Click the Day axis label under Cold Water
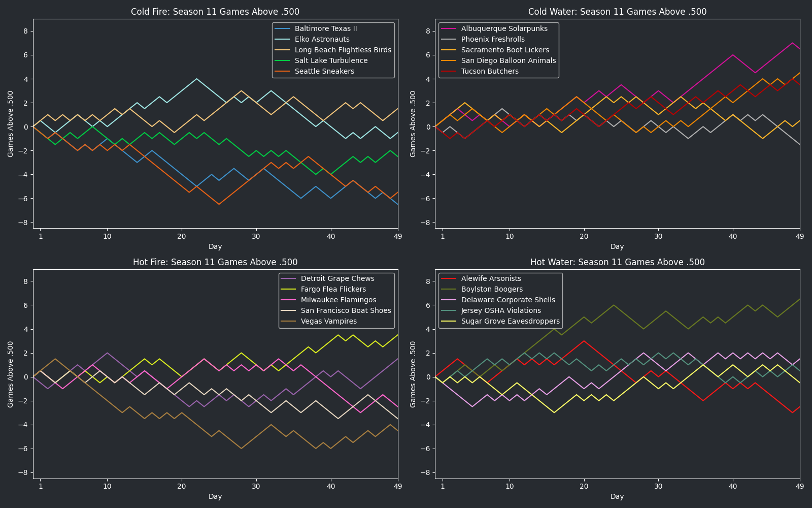The image size is (812, 508). 617,246
